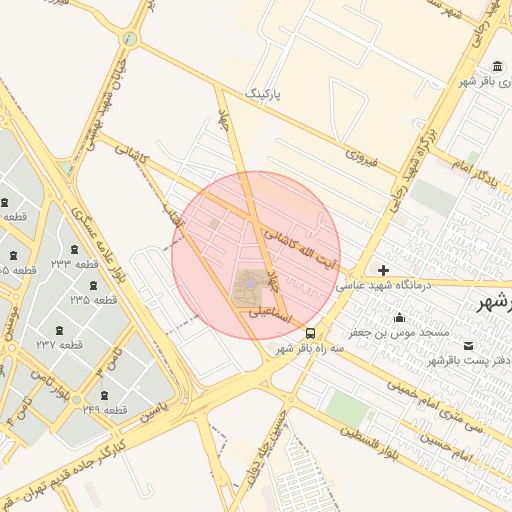Click the marker icon above قطعه ۲۴۹

(x=104, y=395)
